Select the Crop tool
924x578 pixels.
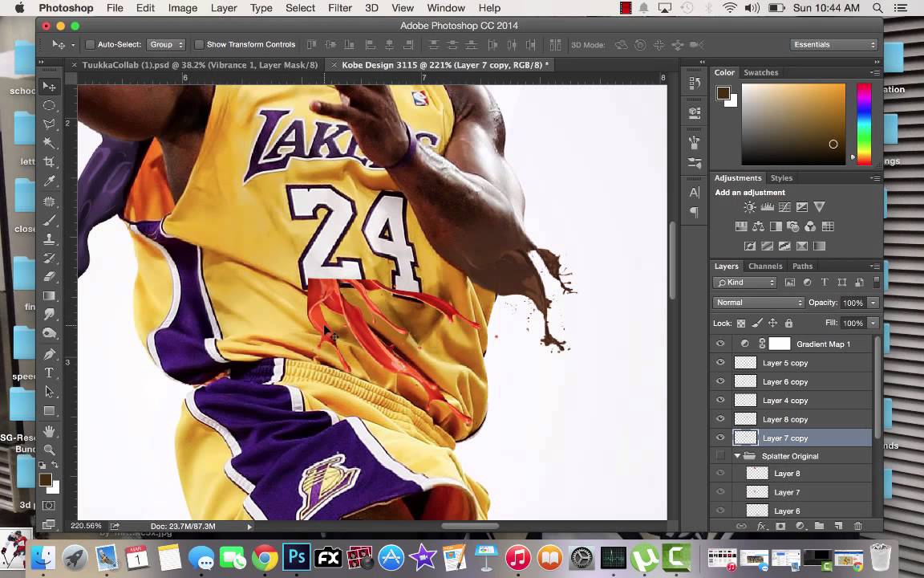coord(50,162)
